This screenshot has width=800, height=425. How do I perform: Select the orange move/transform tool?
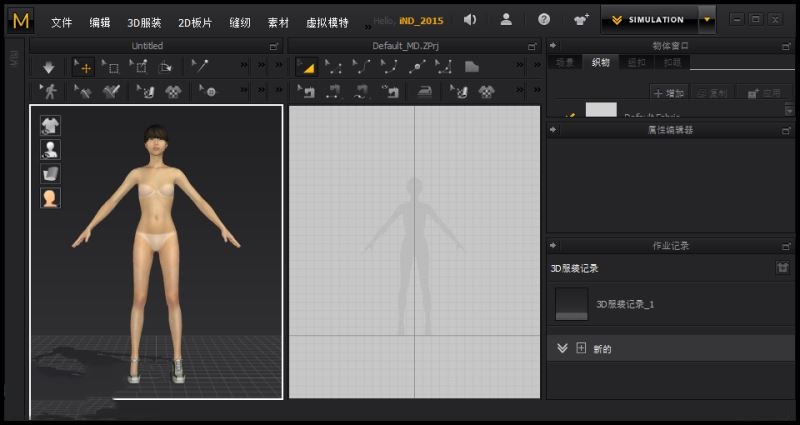pos(82,67)
